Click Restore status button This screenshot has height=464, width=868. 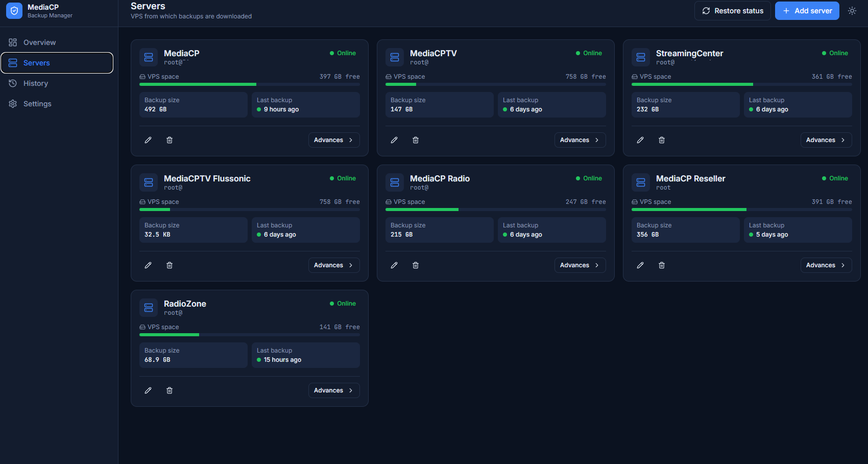pyautogui.click(x=733, y=11)
